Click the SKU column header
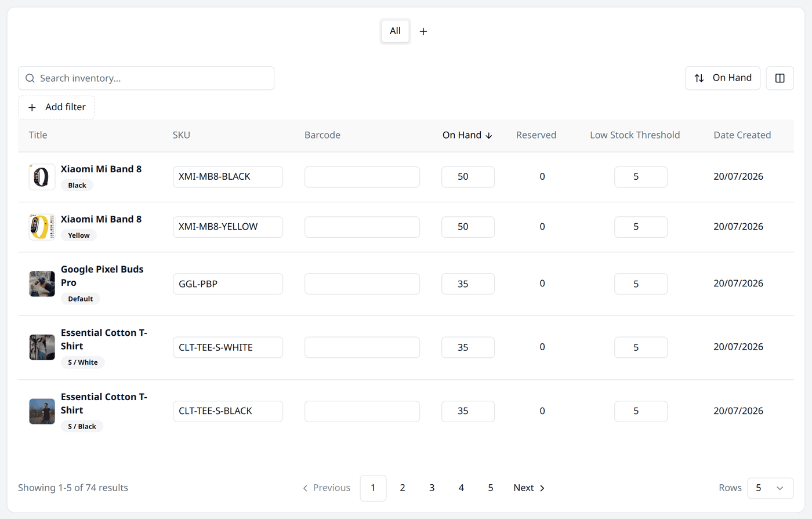This screenshot has height=519, width=812. click(x=182, y=135)
